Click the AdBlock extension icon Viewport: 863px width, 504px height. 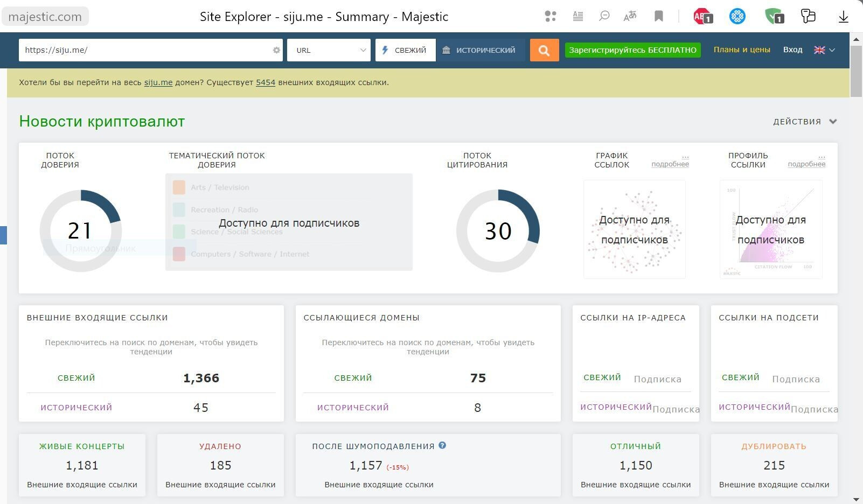[702, 17]
